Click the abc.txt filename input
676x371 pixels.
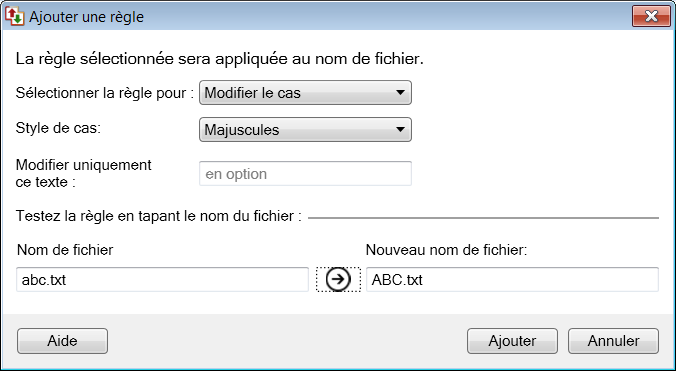click(x=163, y=280)
